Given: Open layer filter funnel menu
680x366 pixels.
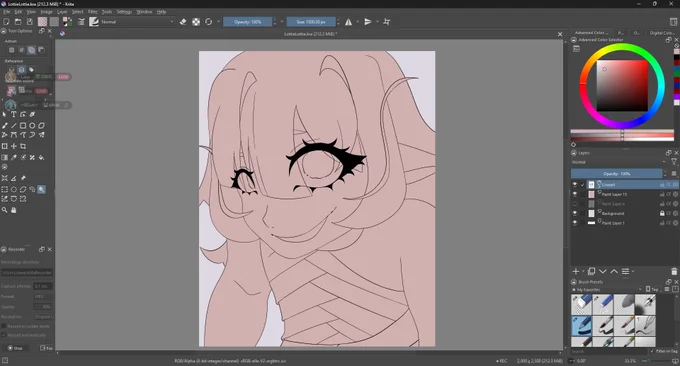Looking at the screenshot, I should click(673, 162).
